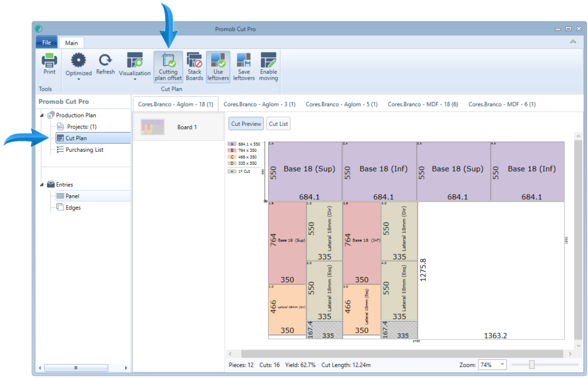Click the Cut Length: 12.24m status text
The width and height of the screenshot is (588, 378).
point(346,365)
